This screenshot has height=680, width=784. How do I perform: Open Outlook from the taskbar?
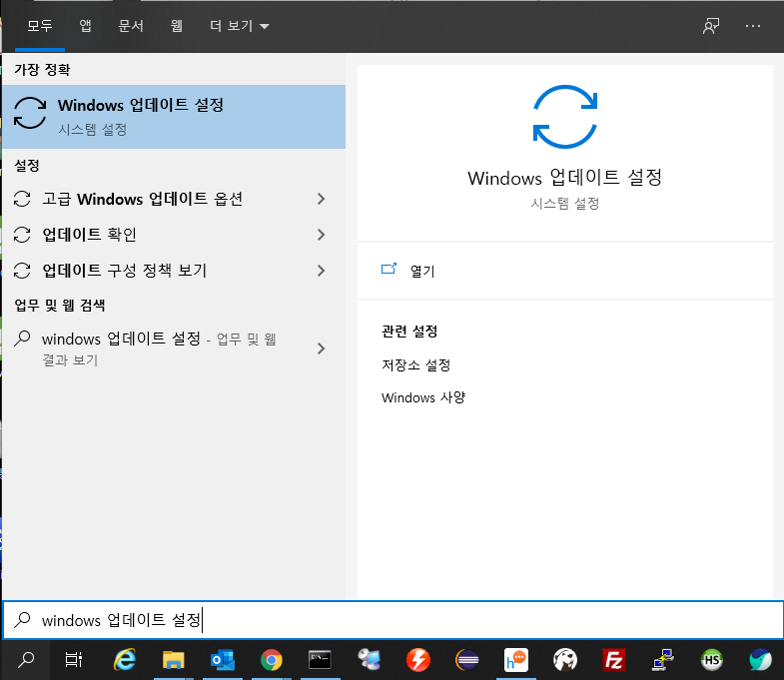(223, 660)
